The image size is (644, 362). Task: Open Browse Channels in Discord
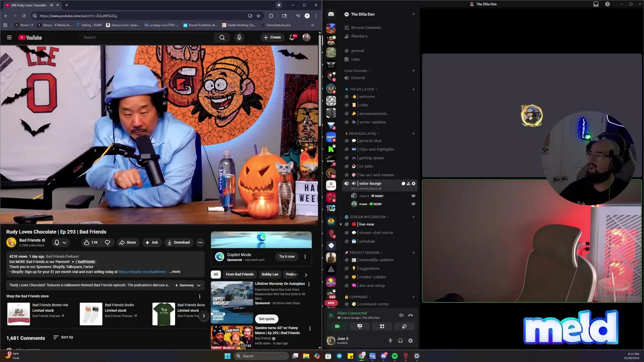(380, 28)
